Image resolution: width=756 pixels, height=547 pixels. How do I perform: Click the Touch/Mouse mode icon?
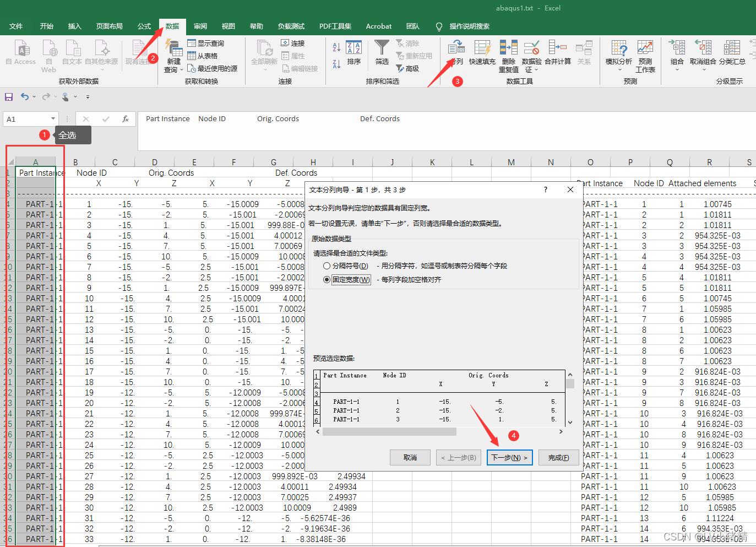66,97
